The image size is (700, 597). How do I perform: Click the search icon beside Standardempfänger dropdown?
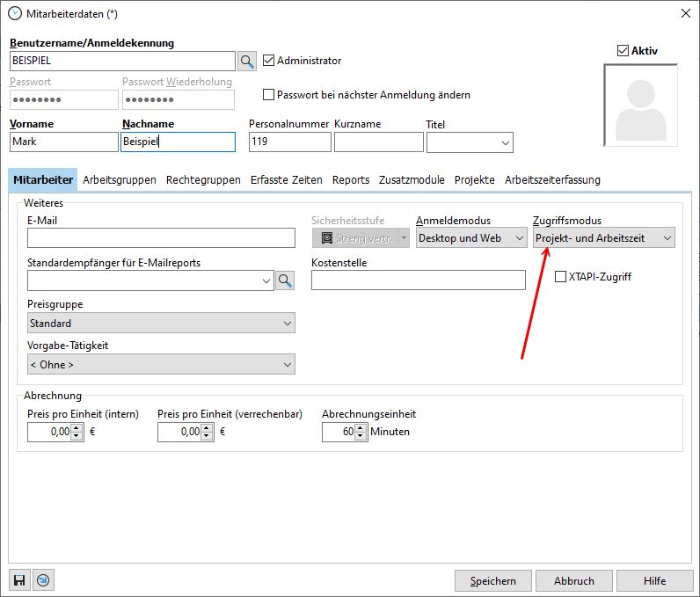click(285, 280)
